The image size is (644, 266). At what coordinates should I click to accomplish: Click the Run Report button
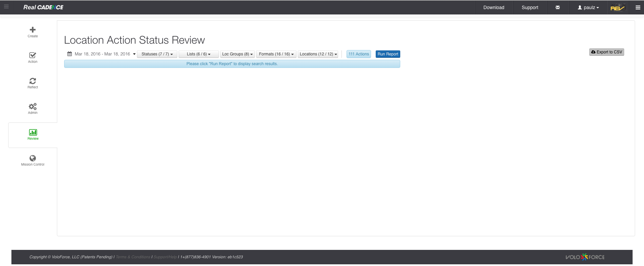click(x=387, y=54)
